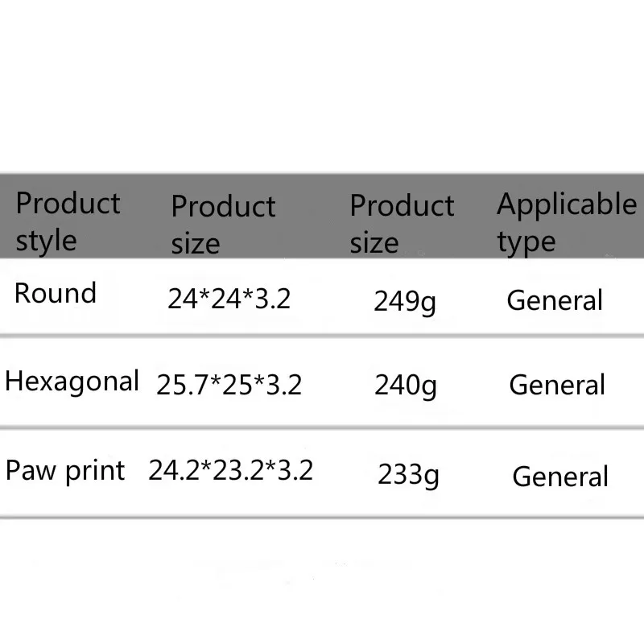Click the divider line below the Paw print row
Screen dimensions: 644x644
click(x=322, y=518)
